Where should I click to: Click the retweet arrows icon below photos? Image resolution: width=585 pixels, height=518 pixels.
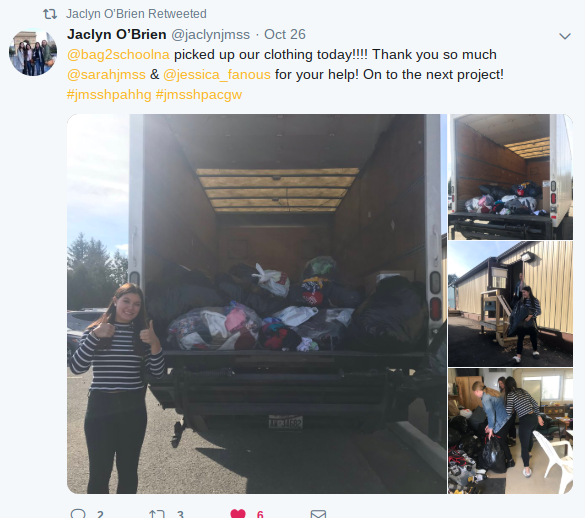coord(157,514)
